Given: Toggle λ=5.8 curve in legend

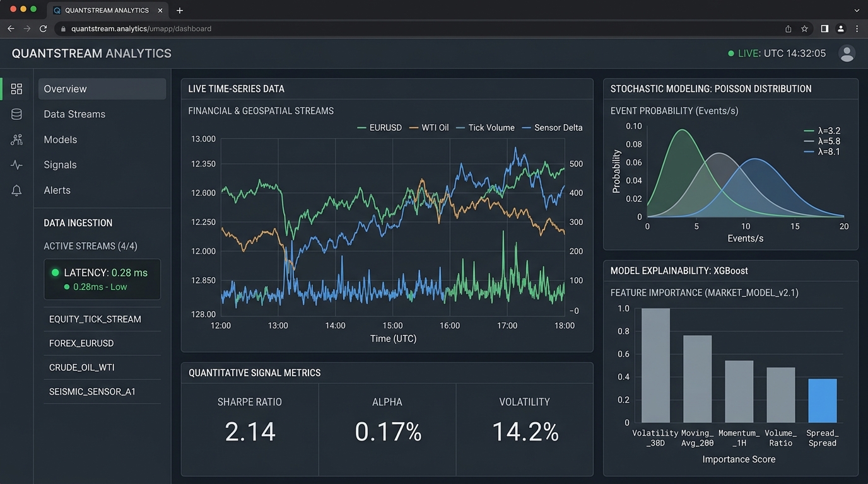Looking at the screenshot, I should 822,141.
